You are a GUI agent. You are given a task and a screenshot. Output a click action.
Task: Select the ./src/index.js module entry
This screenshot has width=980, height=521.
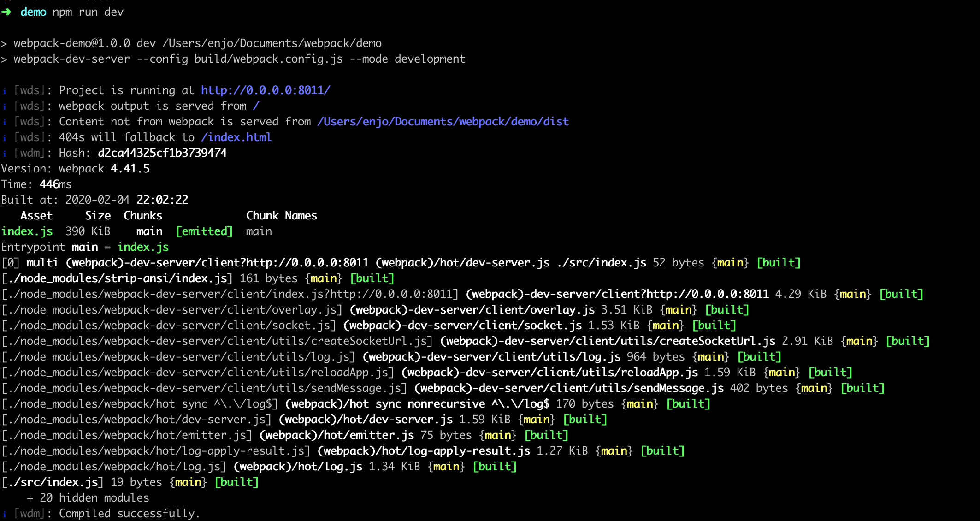(51, 482)
